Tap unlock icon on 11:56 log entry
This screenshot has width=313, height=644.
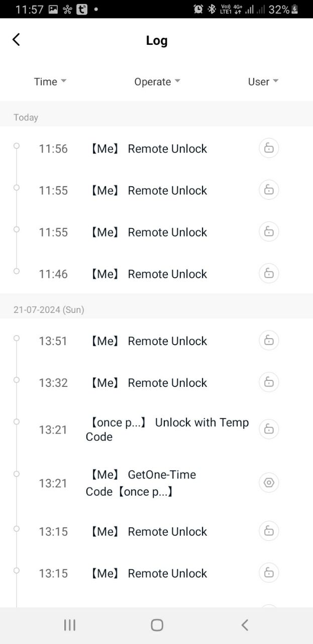(269, 148)
